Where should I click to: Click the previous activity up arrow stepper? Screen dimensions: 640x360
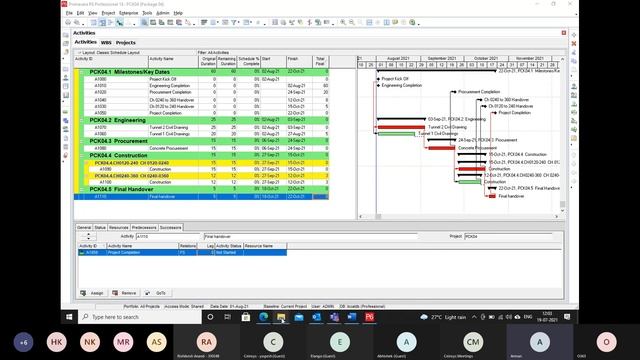[89, 234]
